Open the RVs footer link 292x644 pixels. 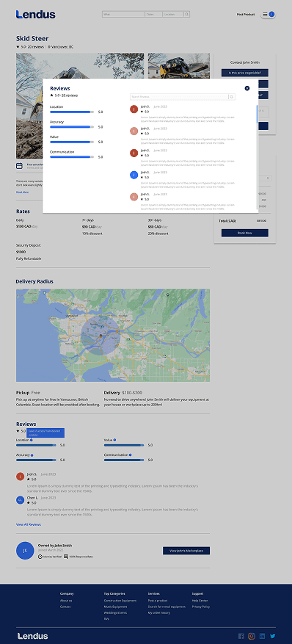click(106, 618)
